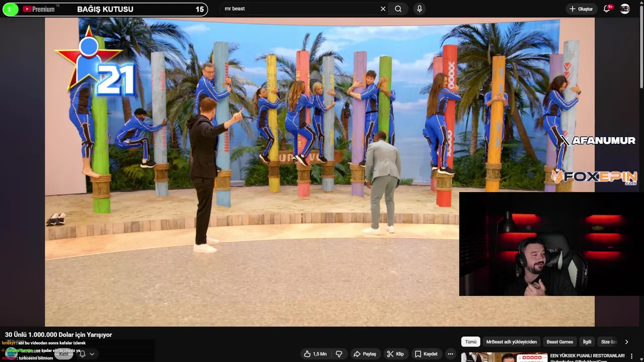Click video title '30 Ünlü 1.000.000 Dolar'

point(58,335)
